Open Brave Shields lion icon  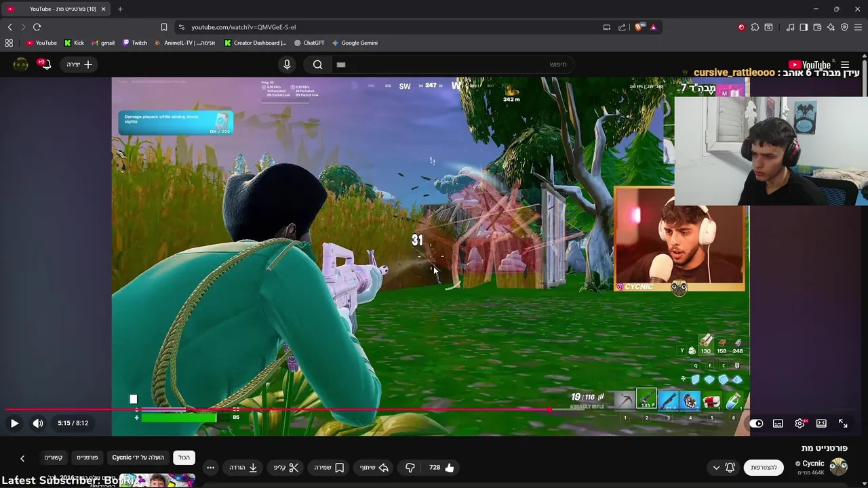click(x=638, y=27)
